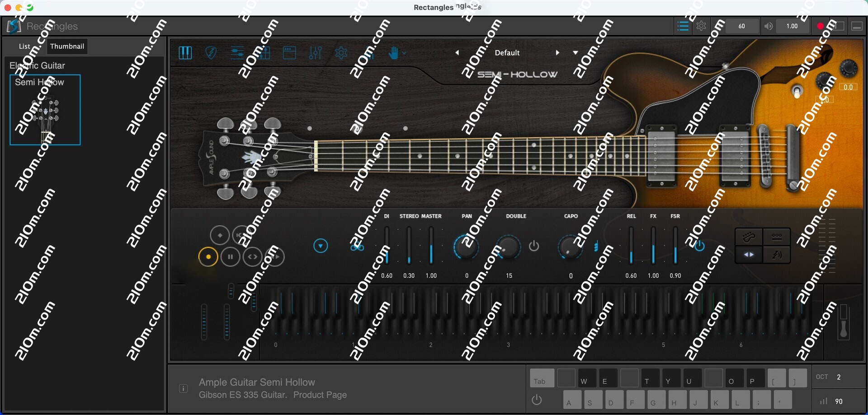Viewport: 868px width, 415px height.
Task: Select the guitar body icon button
Action: pos(749,237)
